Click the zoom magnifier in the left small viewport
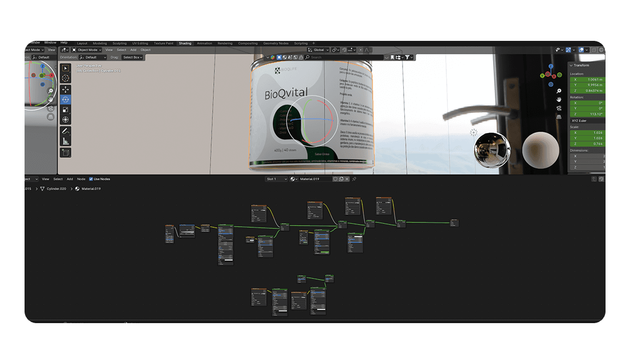Viewport: 629px width, 364px height. click(51, 91)
